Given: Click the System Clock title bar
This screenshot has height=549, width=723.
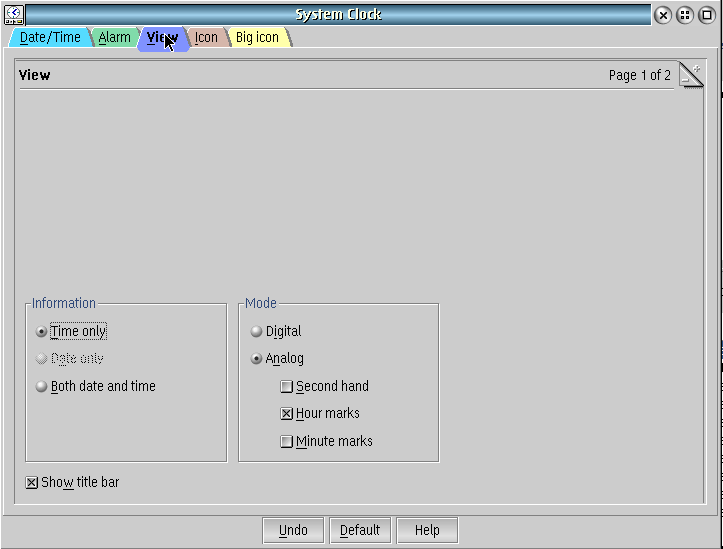Looking at the screenshot, I should click(x=338, y=15).
